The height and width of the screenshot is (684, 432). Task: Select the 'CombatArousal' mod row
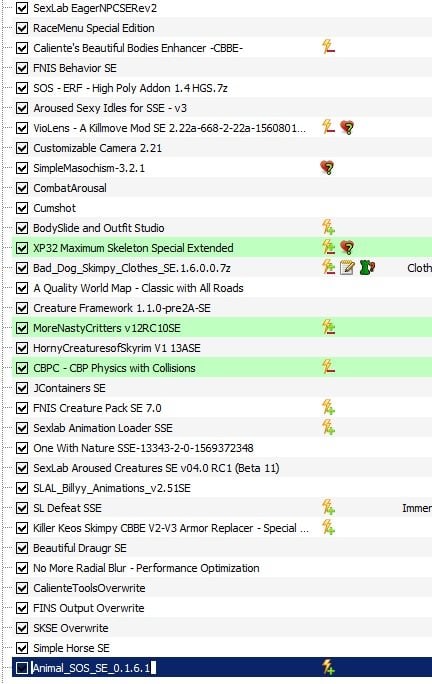tap(222, 188)
